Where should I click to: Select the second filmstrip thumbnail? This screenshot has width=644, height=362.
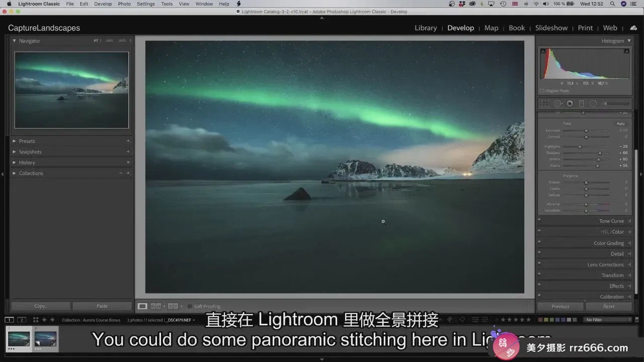coord(45,339)
